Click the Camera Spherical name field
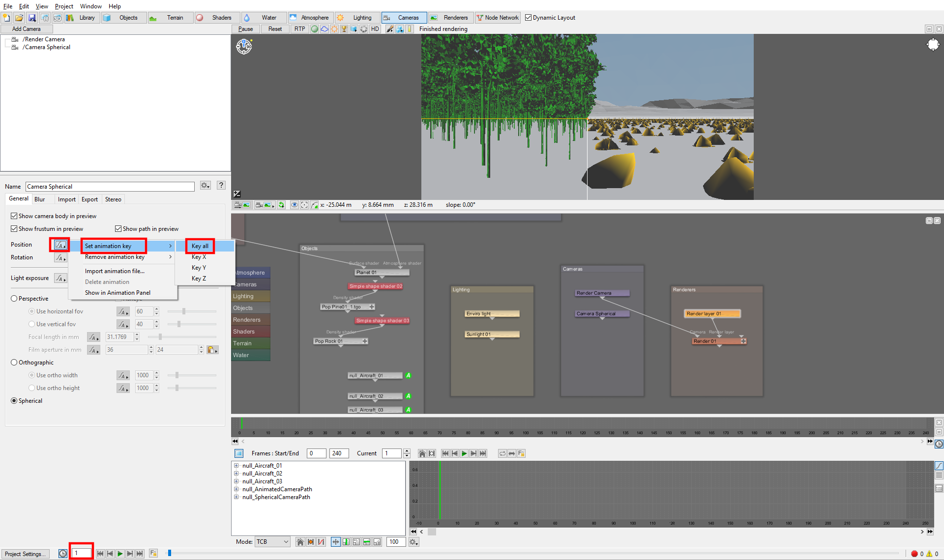Screen dimensions: 944x560 click(x=110, y=187)
